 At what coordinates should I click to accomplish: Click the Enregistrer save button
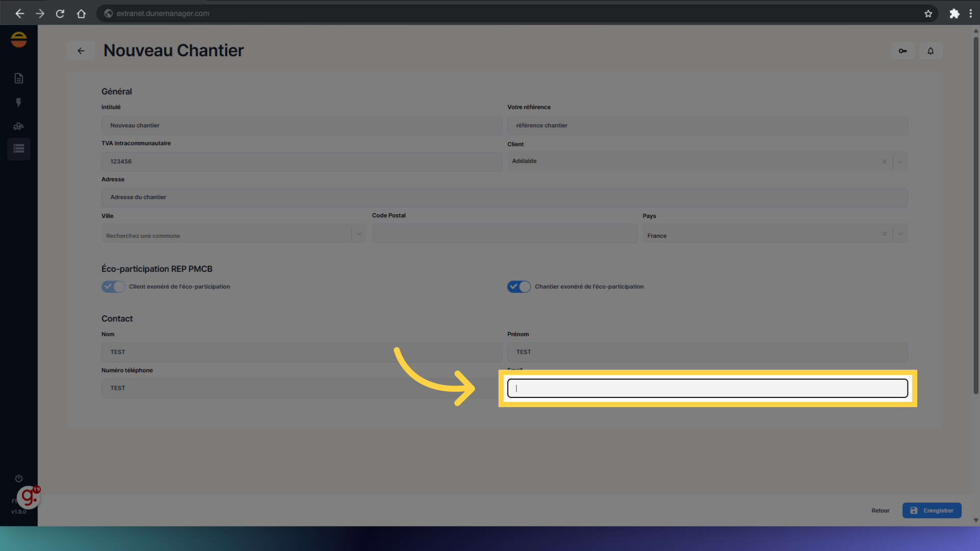[x=932, y=510]
